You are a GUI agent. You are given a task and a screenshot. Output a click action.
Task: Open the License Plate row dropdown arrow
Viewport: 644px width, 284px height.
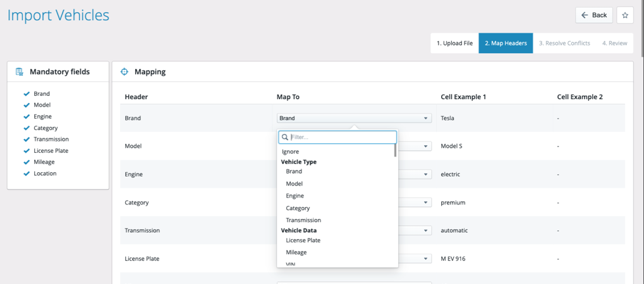[426, 258]
